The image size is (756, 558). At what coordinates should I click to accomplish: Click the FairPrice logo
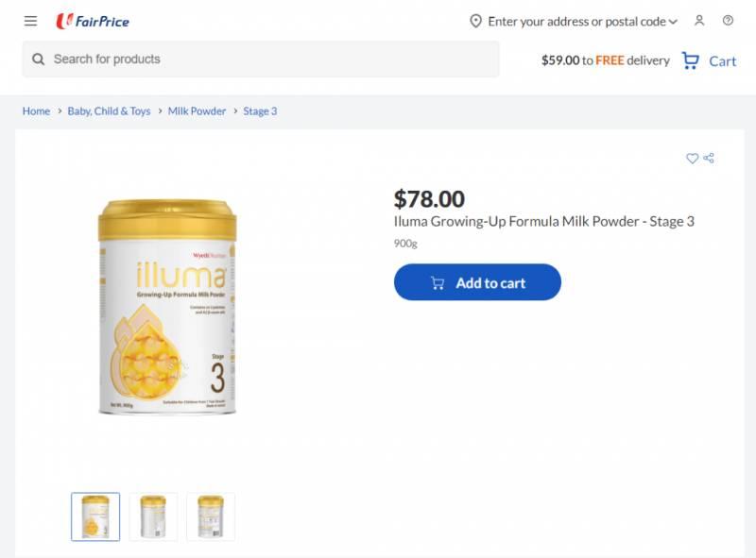93,21
